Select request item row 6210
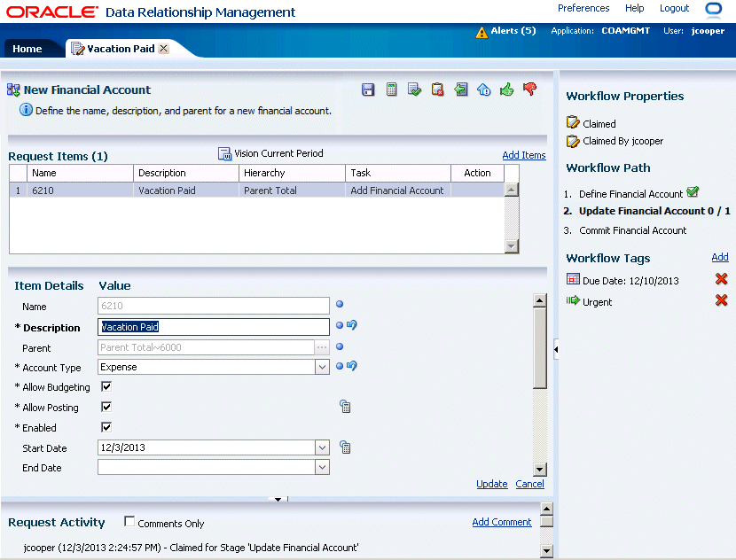This screenshot has width=736, height=560. 257,191
